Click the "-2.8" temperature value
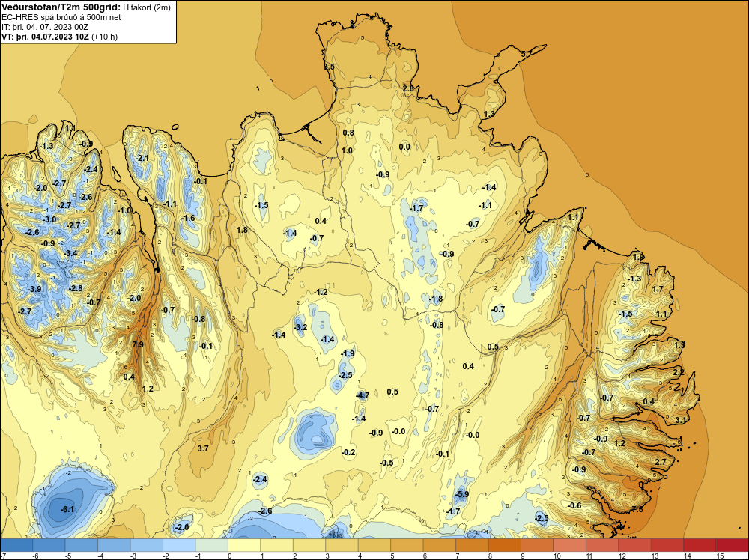Image resolution: width=749 pixels, height=560 pixels. 76,288
